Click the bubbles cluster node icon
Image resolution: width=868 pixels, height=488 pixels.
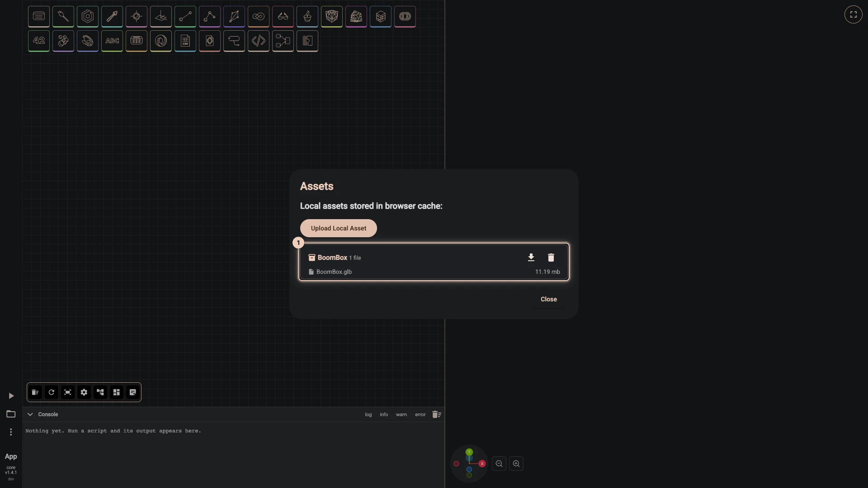pos(63,41)
